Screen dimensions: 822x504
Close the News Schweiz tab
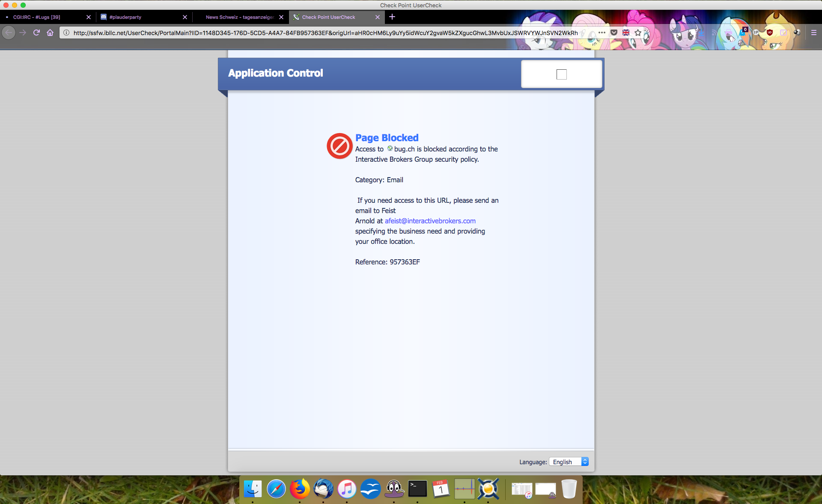[x=281, y=17]
